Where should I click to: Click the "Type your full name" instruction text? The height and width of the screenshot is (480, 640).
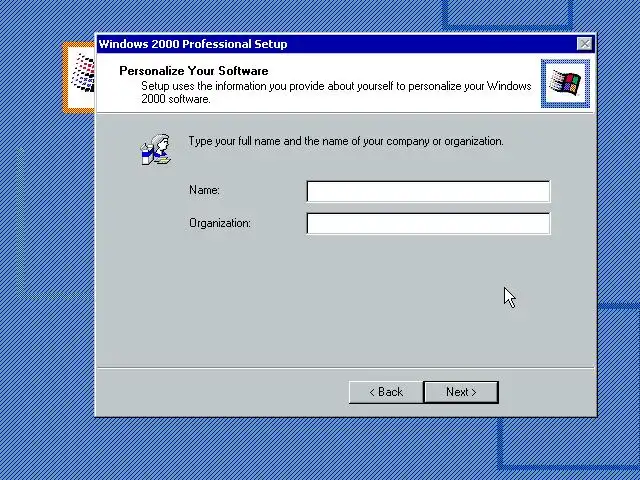tap(346, 141)
